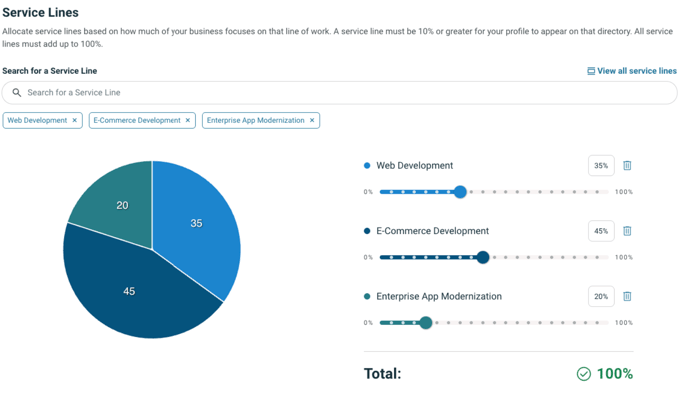
Task: Remove the Enterprise App Modernization tag chip
Action: coord(312,120)
